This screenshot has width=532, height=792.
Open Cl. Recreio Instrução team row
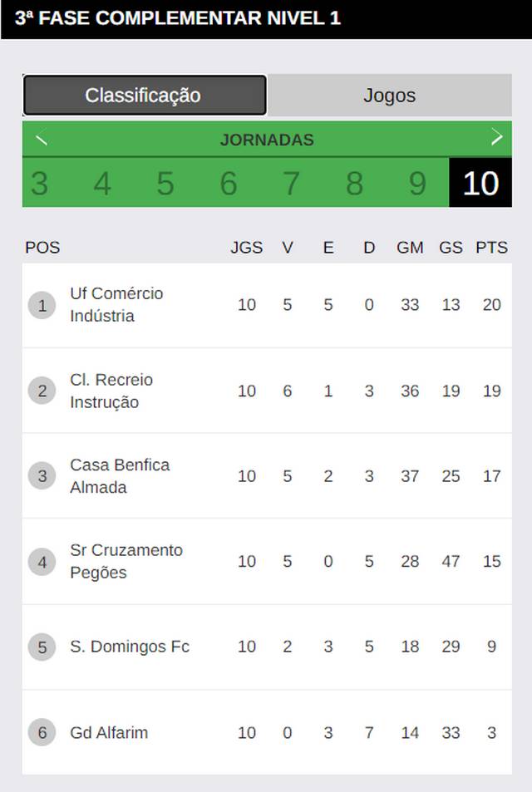point(267,391)
